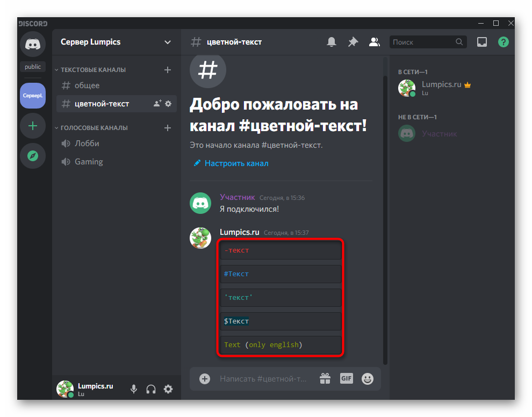This screenshot has height=417, width=532.
Task: Send a gift using gift icon
Action: point(325,379)
